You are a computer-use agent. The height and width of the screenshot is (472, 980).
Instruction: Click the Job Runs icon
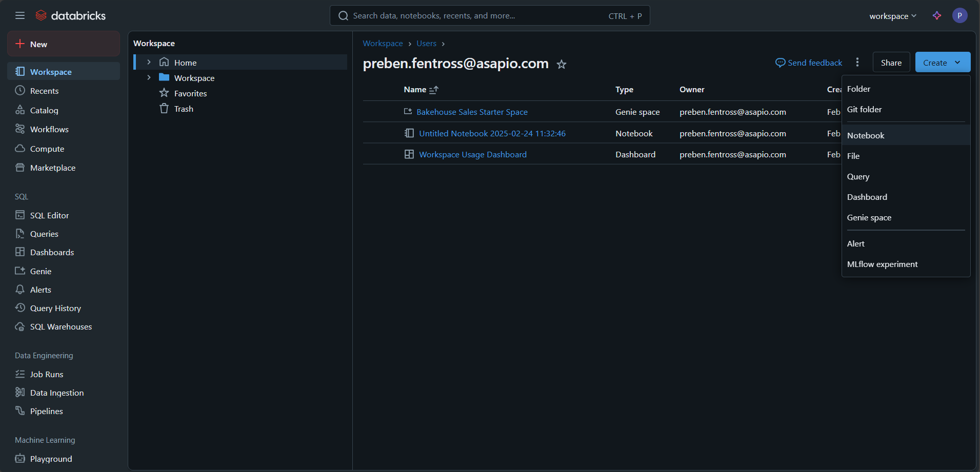20,374
